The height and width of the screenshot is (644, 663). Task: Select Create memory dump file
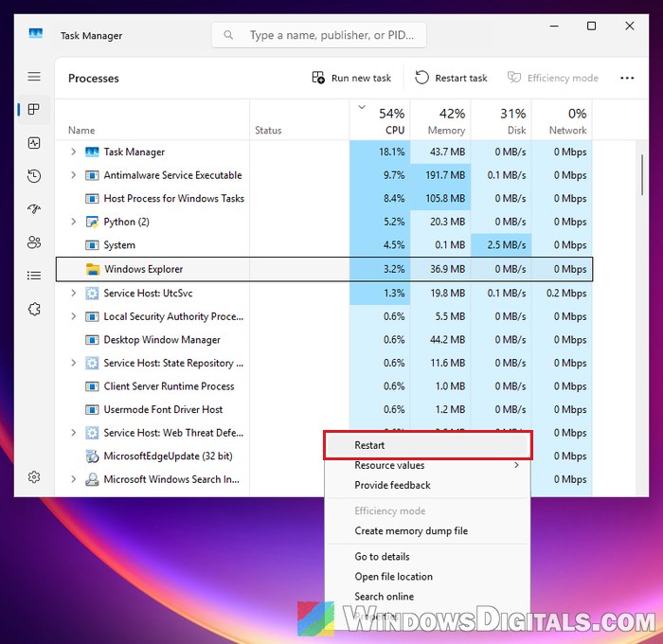tap(427, 530)
